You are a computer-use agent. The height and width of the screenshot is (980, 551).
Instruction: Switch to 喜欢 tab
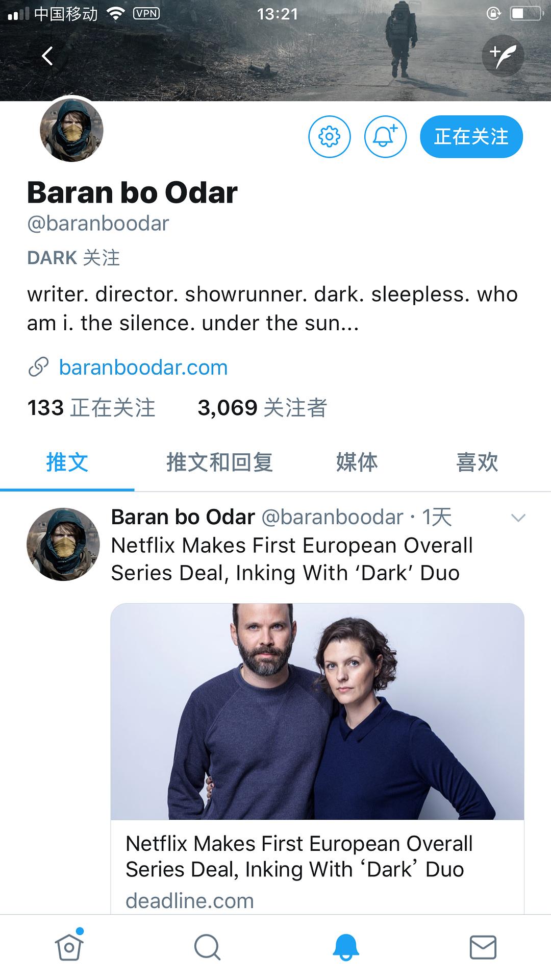click(477, 462)
